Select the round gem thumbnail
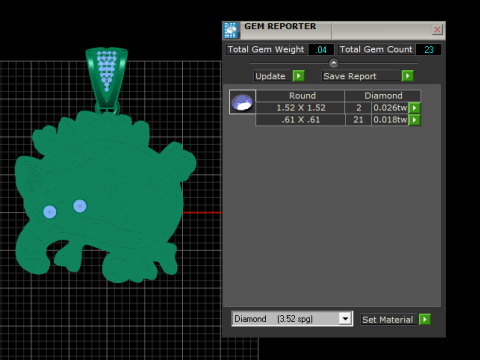 pyautogui.click(x=242, y=102)
